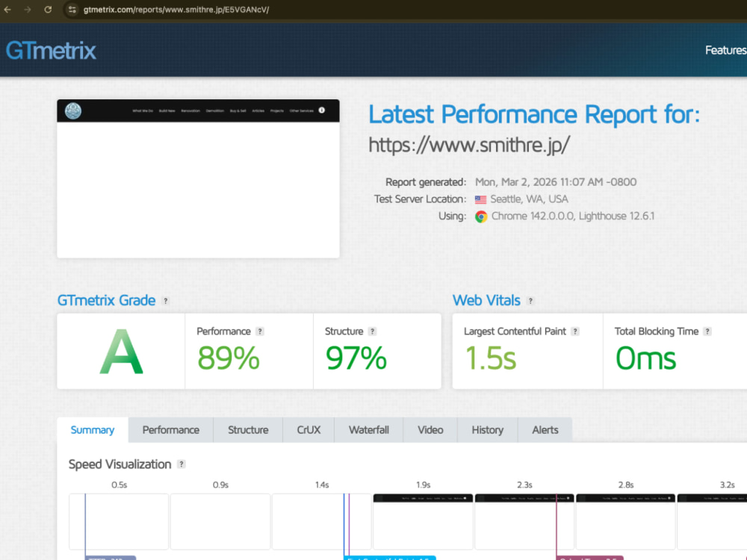The image size is (747, 560).
Task: Click the GTmetrix logo
Action: click(x=51, y=51)
